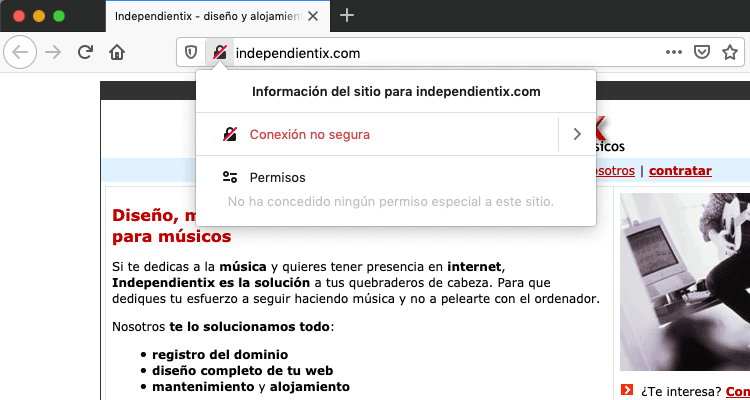Click the Permisos settings icon
This screenshot has width=750, height=400.
coord(230,178)
